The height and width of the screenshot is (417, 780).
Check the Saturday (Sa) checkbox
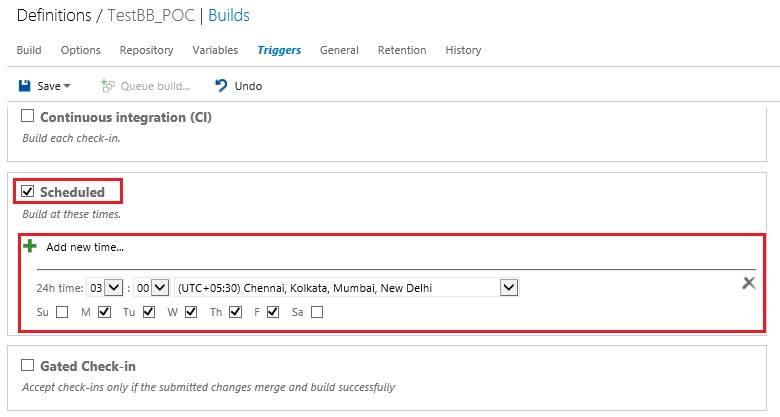[317, 312]
